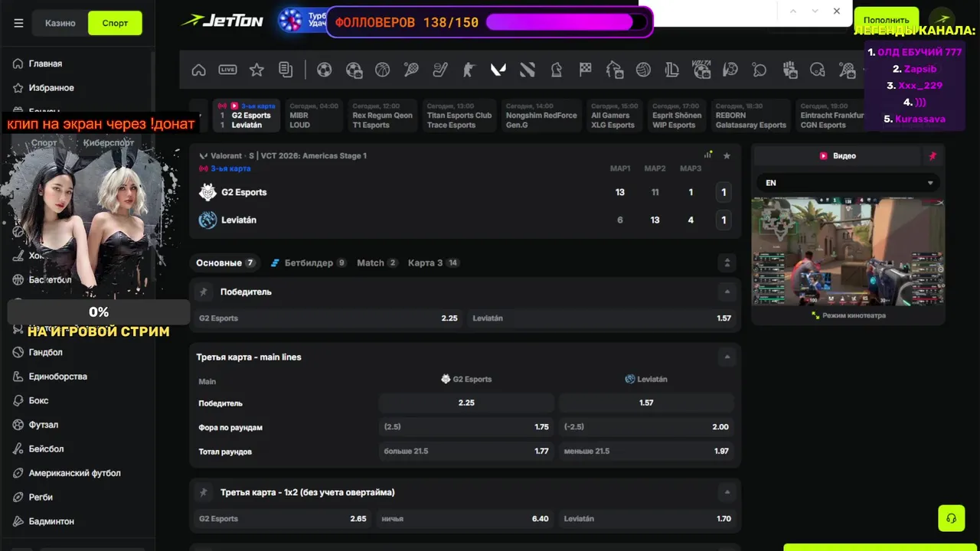Open favorites star in the sports bar

[256, 70]
